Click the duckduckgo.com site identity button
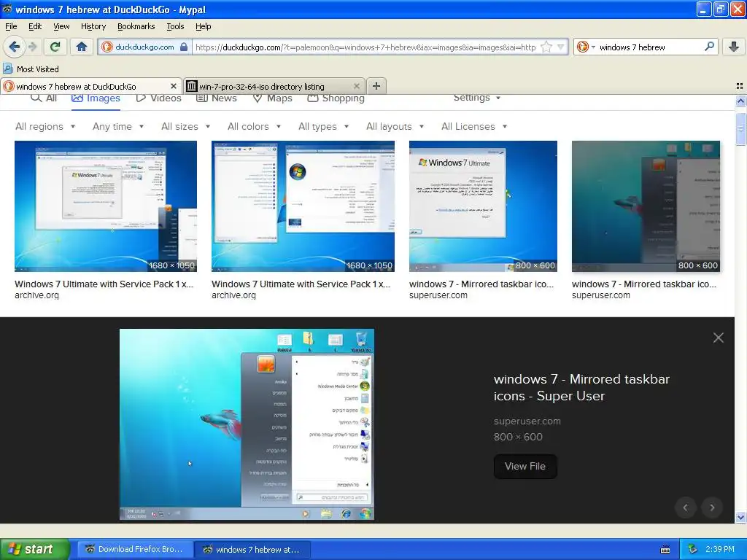747x560 pixels. (145, 47)
